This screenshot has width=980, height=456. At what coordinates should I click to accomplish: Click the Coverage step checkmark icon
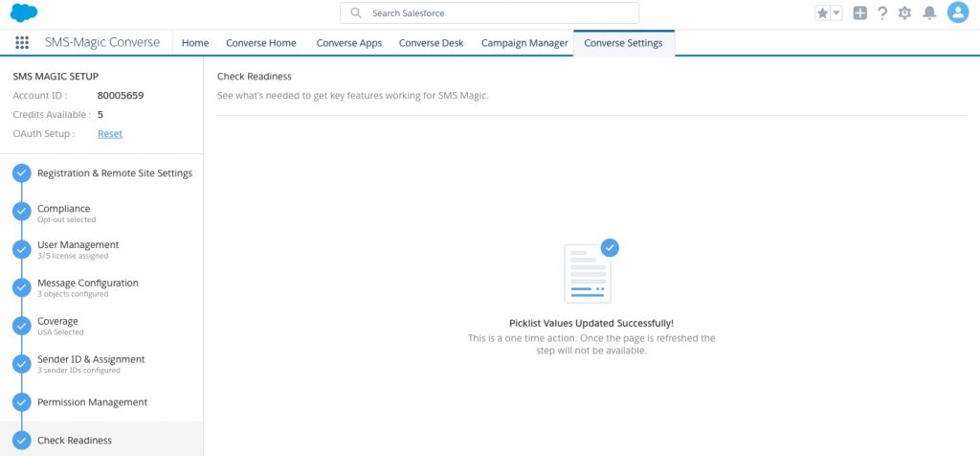pyautogui.click(x=22, y=326)
